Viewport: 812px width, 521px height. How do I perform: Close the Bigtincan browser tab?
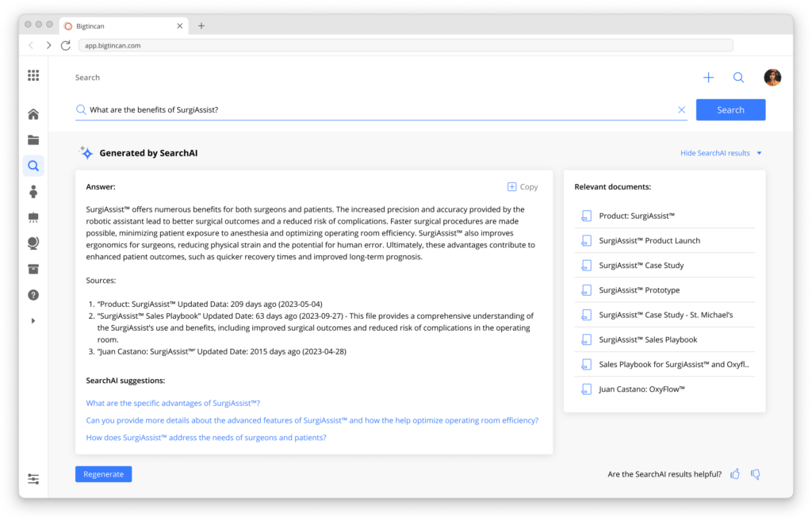tap(180, 26)
